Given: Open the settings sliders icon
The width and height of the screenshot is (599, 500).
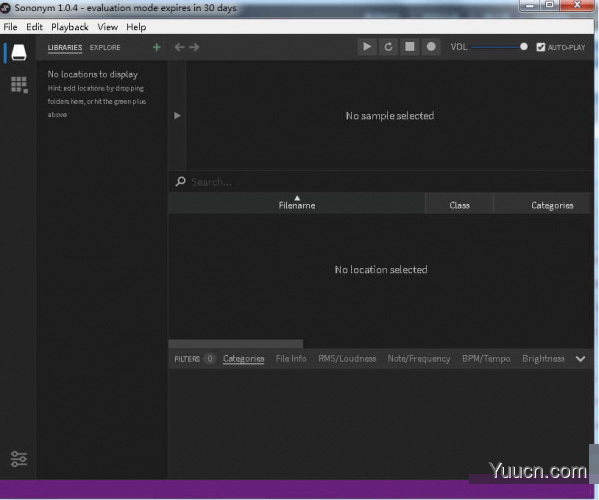Looking at the screenshot, I should point(19,459).
